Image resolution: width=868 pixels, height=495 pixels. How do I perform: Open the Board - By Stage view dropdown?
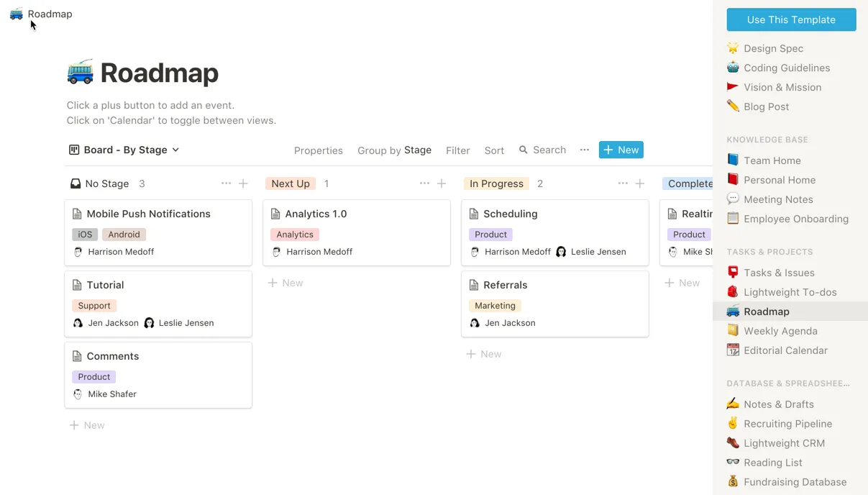[x=124, y=150]
